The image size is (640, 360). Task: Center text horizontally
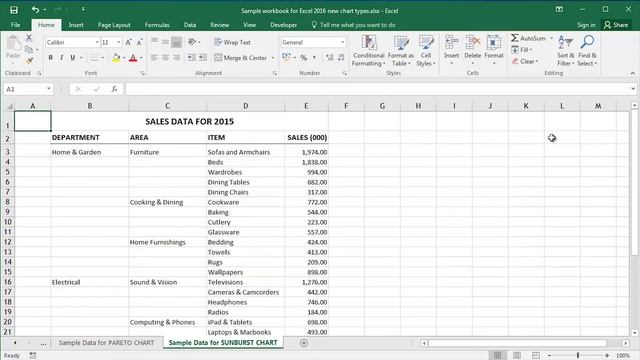tap(165, 58)
